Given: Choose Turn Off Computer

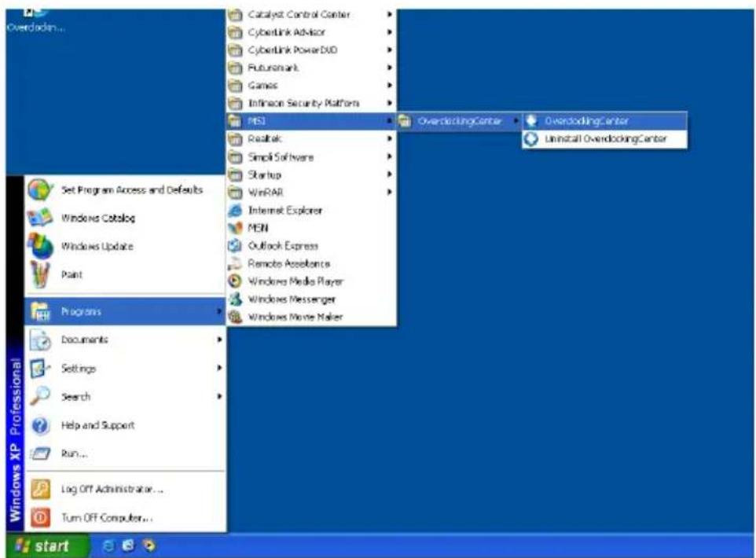Looking at the screenshot, I should (125, 517).
